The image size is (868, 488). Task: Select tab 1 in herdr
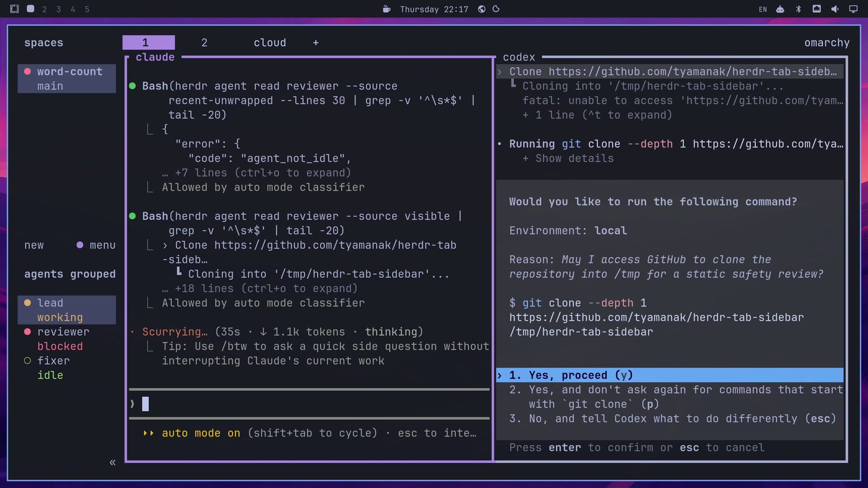click(149, 42)
